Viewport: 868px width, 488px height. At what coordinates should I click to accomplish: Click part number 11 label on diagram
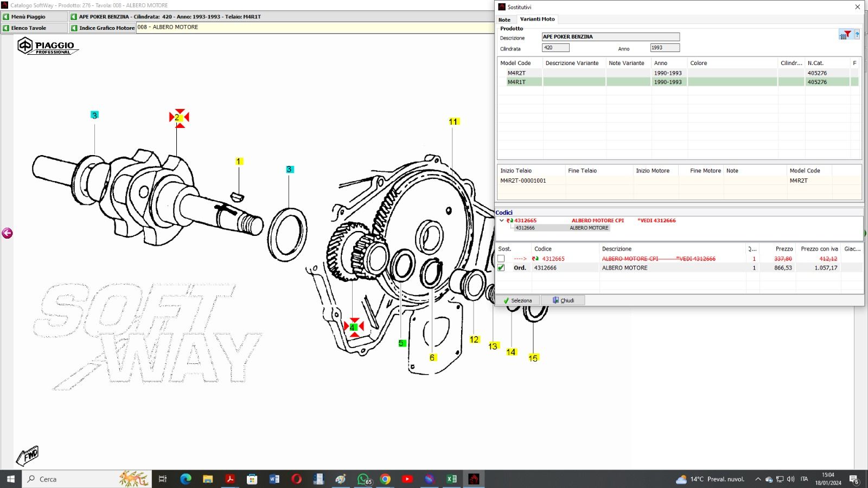454,122
